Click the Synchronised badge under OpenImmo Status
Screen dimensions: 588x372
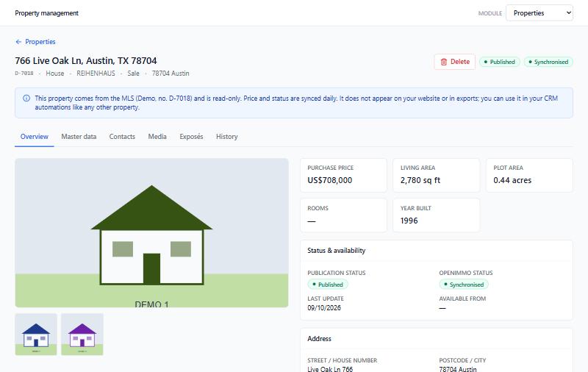464,285
